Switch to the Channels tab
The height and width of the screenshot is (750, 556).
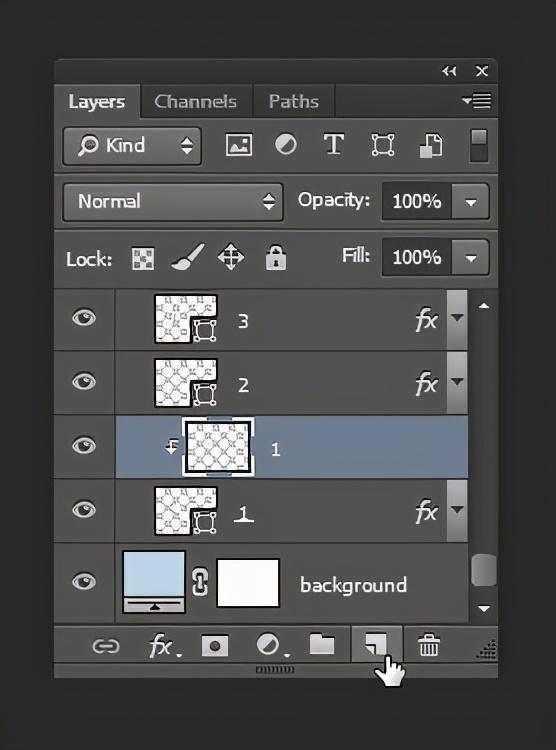(x=196, y=101)
